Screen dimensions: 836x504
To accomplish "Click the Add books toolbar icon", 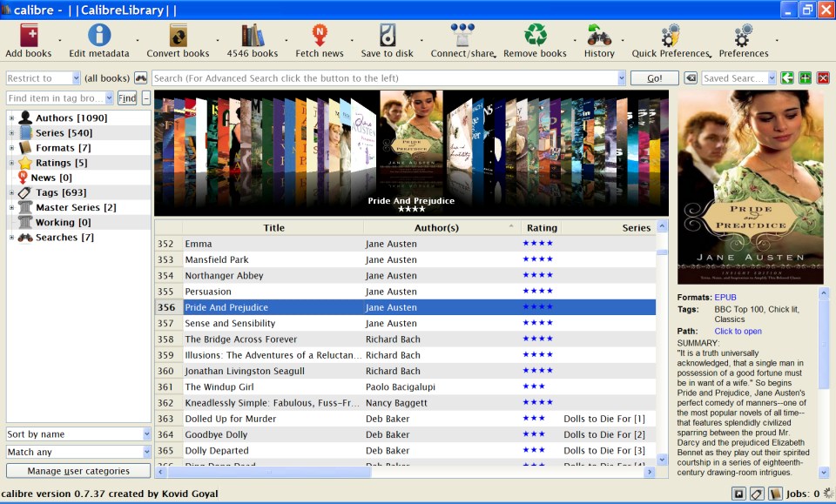I will [29, 36].
